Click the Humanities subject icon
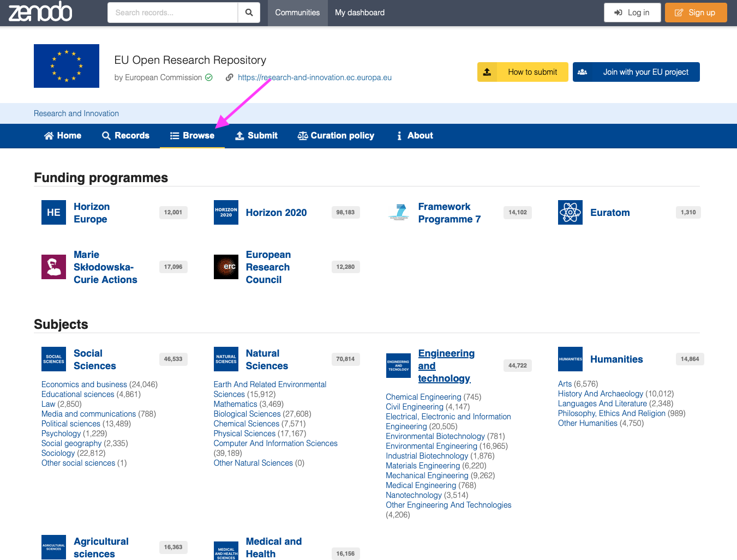737x560 pixels. pos(570,359)
